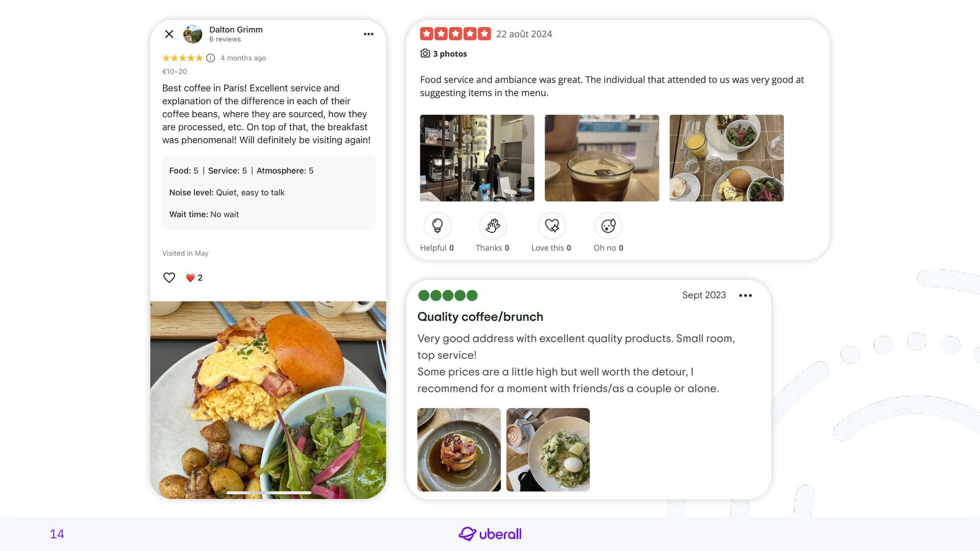The image size is (980, 551).
Task: Click the Quality coffee/brunch review title
Action: coord(480,317)
